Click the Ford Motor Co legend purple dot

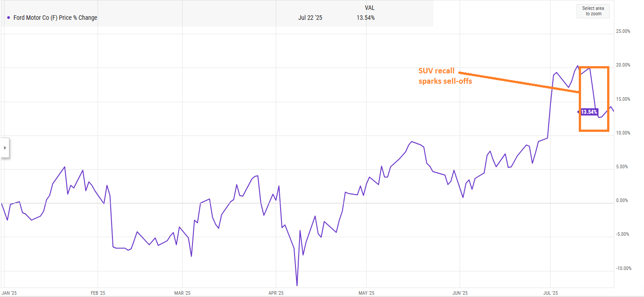[9, 18]
